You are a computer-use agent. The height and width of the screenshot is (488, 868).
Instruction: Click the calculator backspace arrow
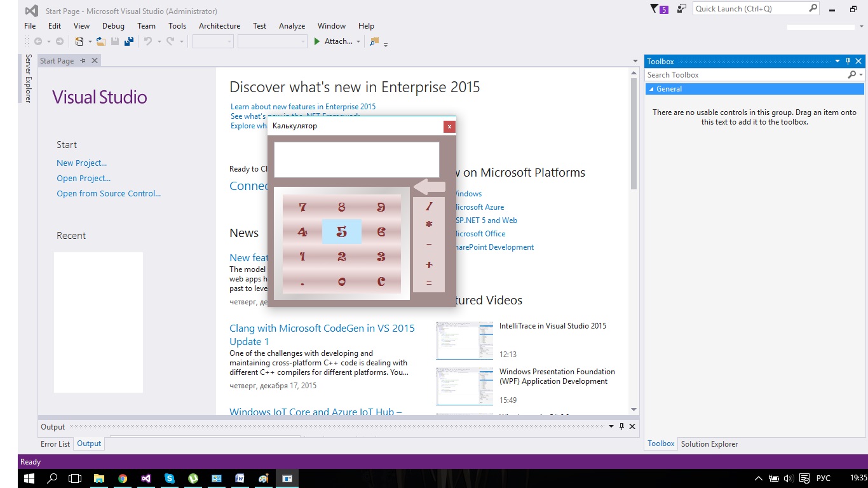click(430, 187)
